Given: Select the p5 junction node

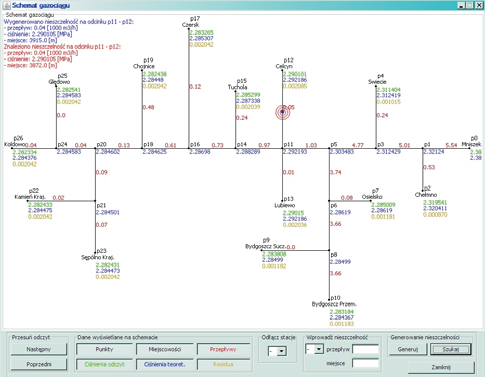Looking at the screenshot, I should coord(329,148).
